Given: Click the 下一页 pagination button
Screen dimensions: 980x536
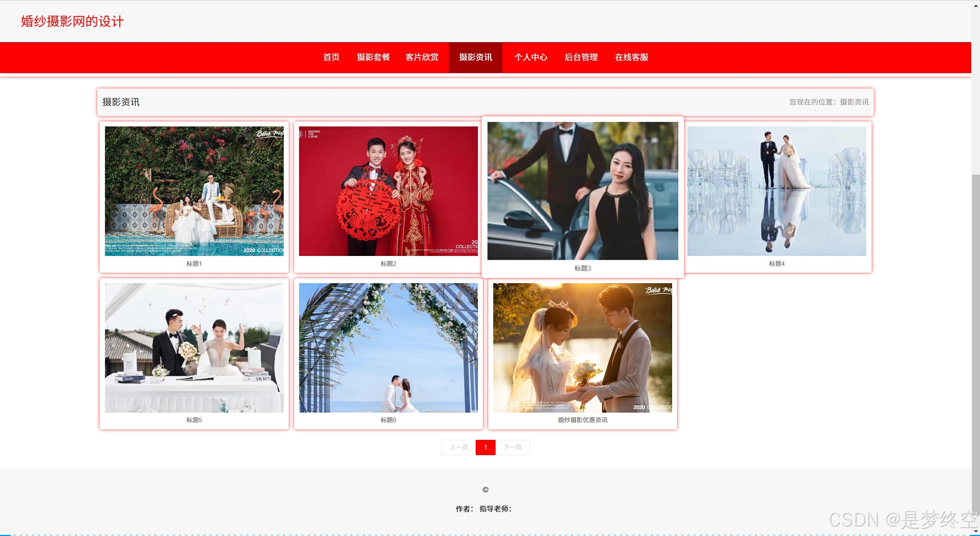Looking at the screenshot, I should coord(512,447).
